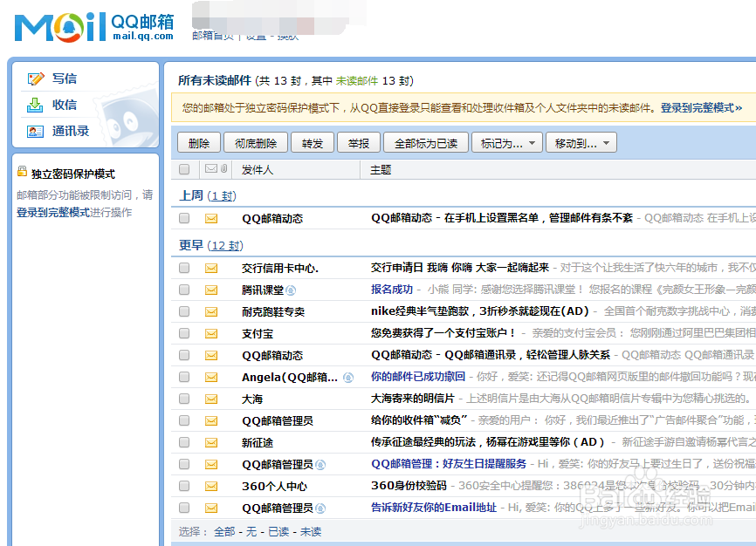Image resolution: width=756 pixels, height=546 pixels.
Task: Check the 360个人中心 mail checkbox
Action: tap(184, 486)
